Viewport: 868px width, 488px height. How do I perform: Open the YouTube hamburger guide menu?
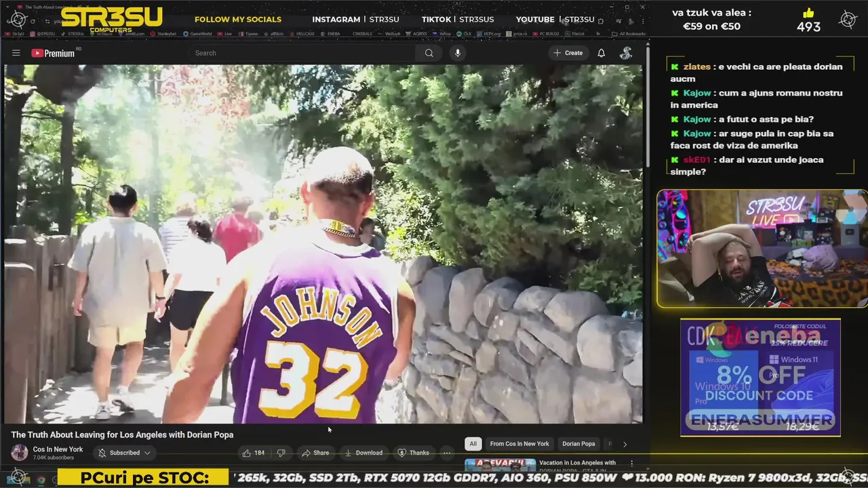point(16,53)
